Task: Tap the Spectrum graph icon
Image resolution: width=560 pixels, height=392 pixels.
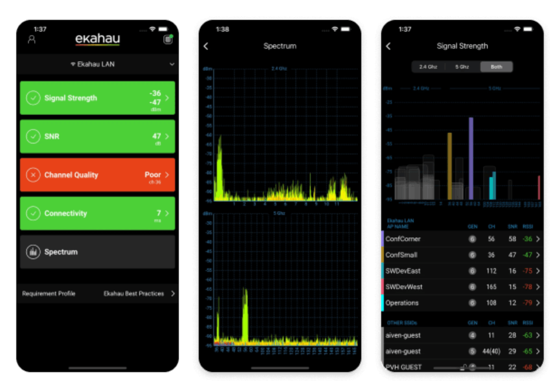Action: tap(33, 252)
